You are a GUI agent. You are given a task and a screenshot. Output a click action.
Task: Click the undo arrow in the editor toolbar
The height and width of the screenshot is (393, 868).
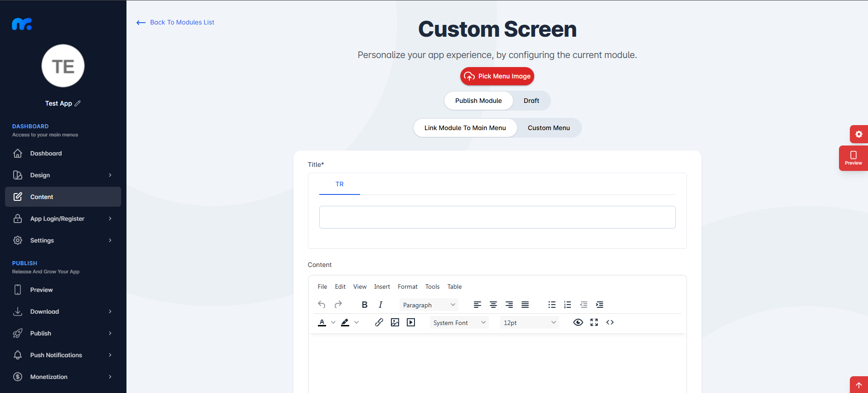click(322, 305)
